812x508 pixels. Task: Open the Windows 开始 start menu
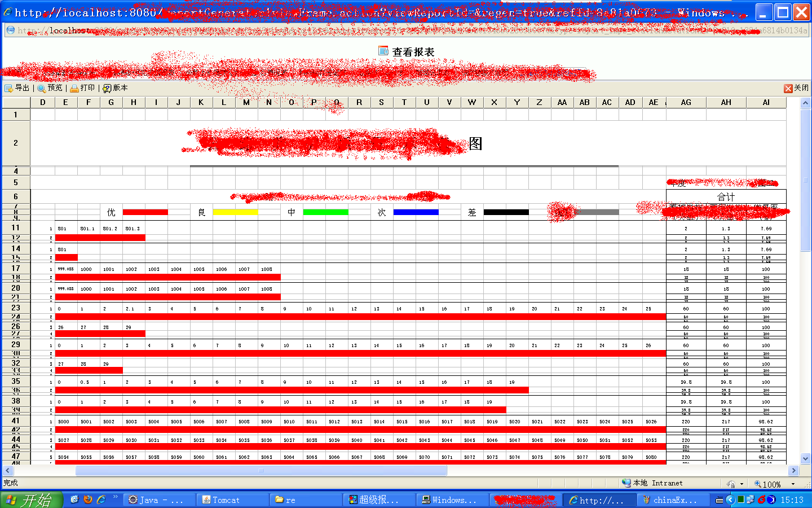click(x=32, y=500)
